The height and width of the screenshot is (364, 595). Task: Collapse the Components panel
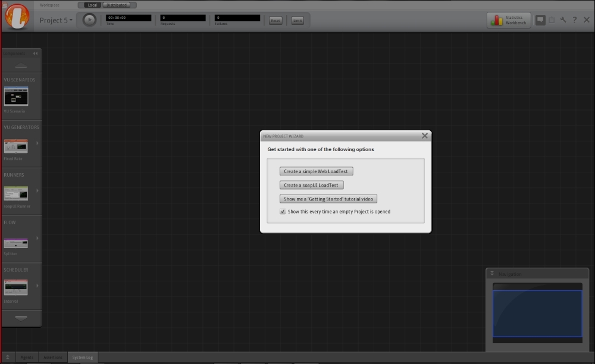35,54
